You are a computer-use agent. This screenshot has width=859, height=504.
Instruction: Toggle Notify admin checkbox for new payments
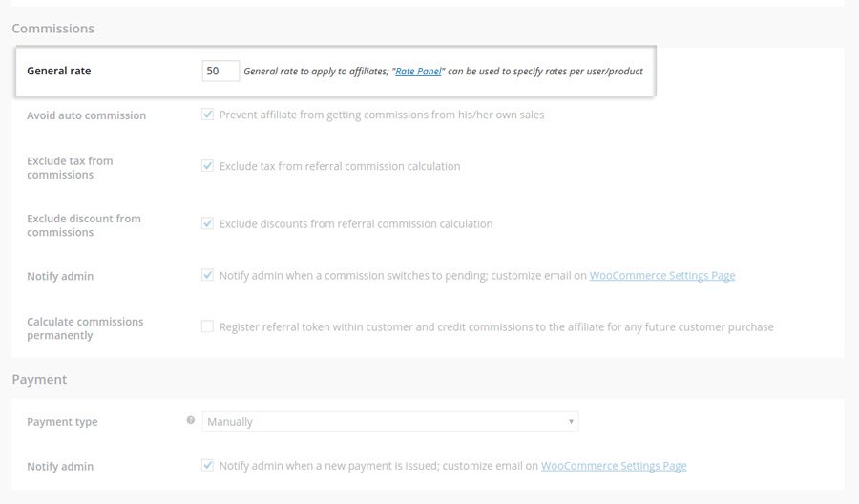207,466
